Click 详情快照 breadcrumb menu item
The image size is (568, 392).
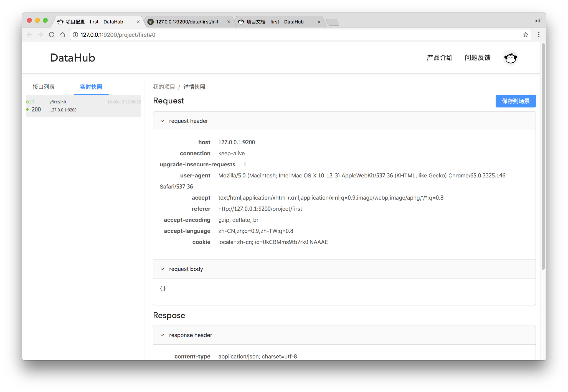pyautogui.click(x=195, y=87)
